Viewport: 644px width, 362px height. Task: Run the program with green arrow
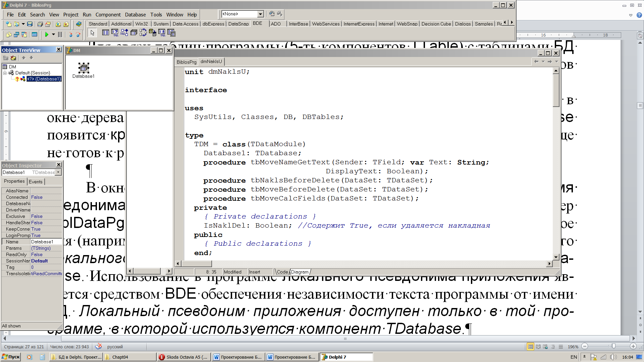tap(47, 35)
